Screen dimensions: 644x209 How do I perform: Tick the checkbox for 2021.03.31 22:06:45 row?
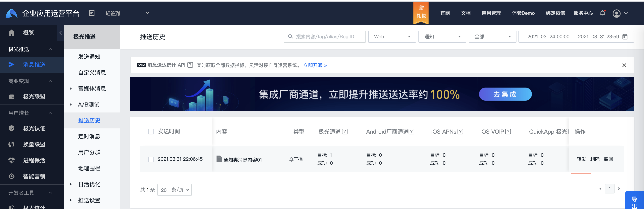pyautogui.click(x=151, y=159)
